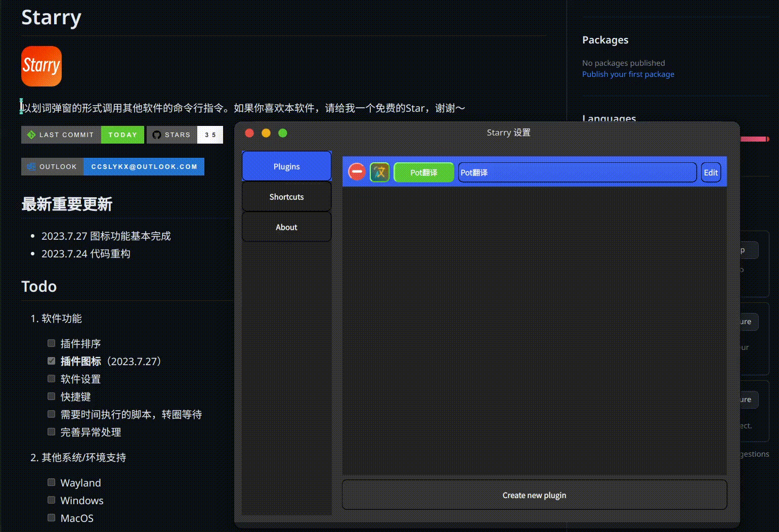Click the green Pot翻译 name button
Image resolution: width=779 pixels, height=532 pixels.
(424, 172)
